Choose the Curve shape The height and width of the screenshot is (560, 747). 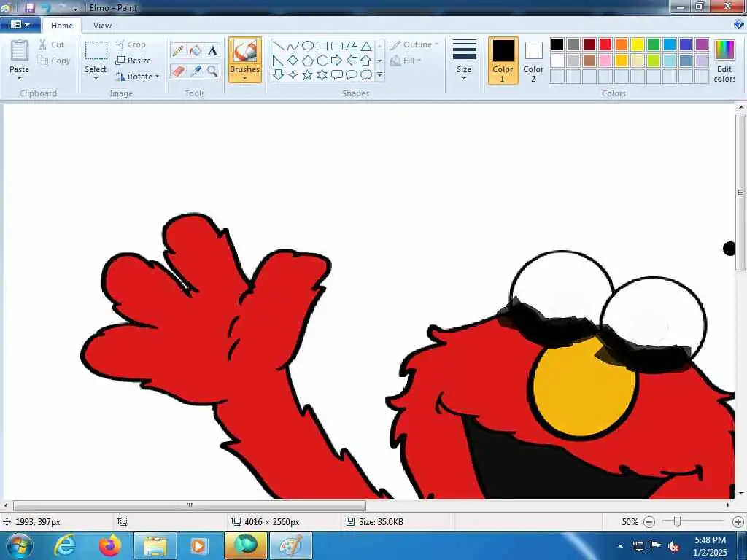(293, 46)
